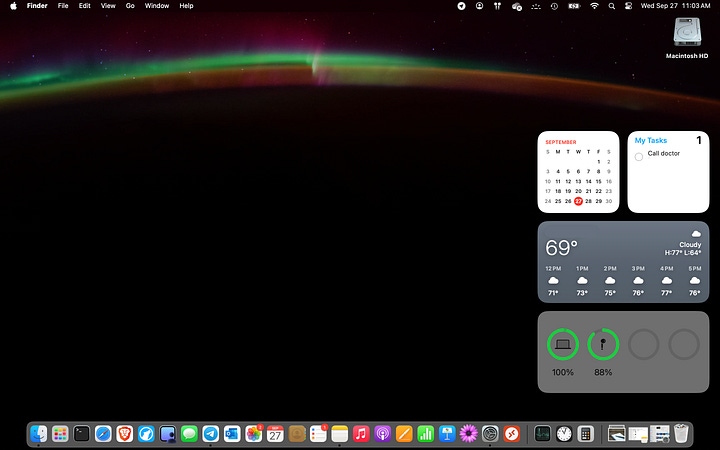Open Podcasts app in the Dock

point(382,433)
